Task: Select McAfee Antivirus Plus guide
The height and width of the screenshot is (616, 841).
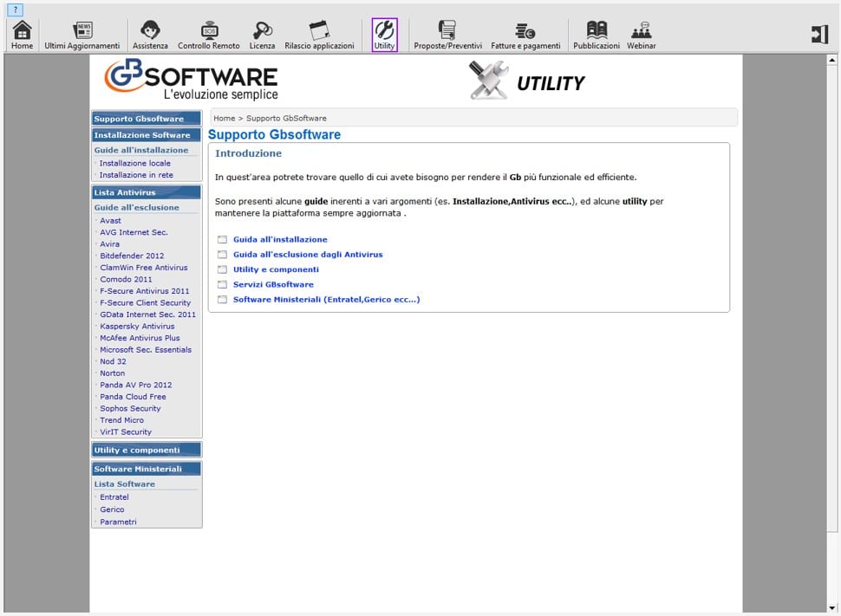Action: (140, 338)
